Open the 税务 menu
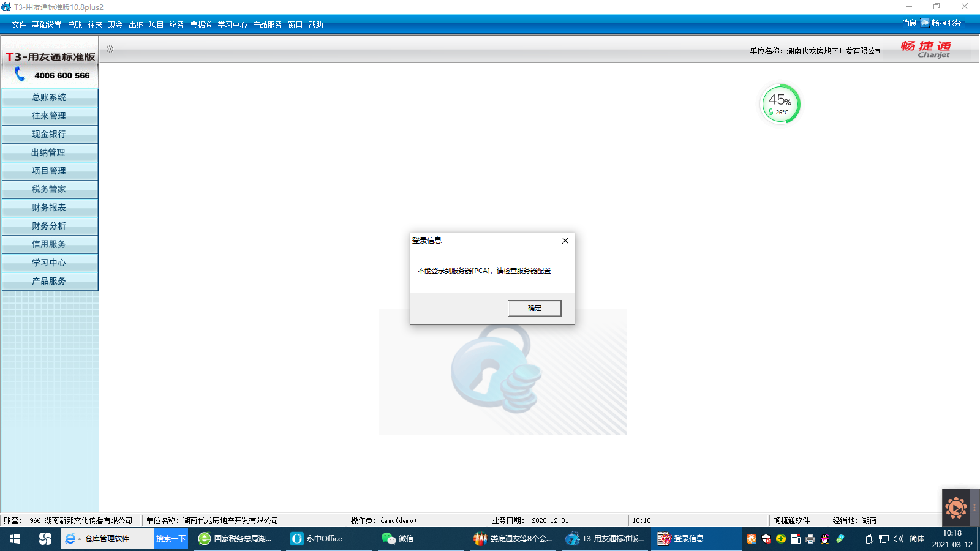 tap(176, 24)
